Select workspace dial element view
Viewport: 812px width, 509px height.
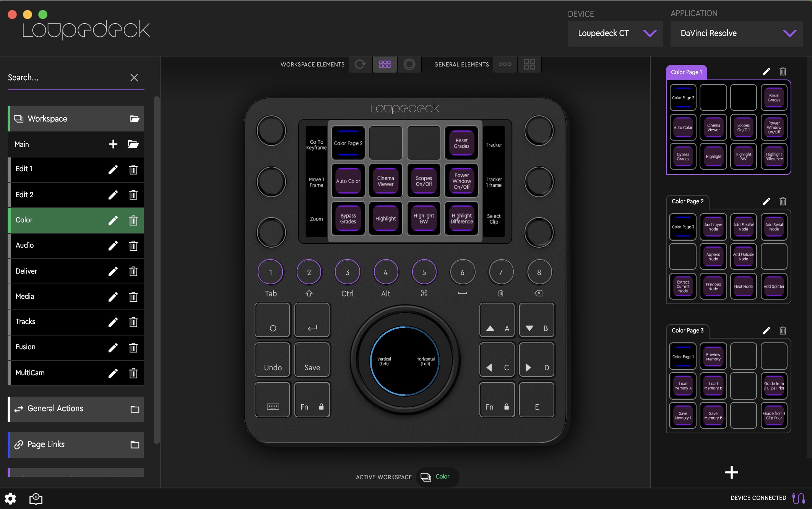pyautogui.click(x=409, y=64)
